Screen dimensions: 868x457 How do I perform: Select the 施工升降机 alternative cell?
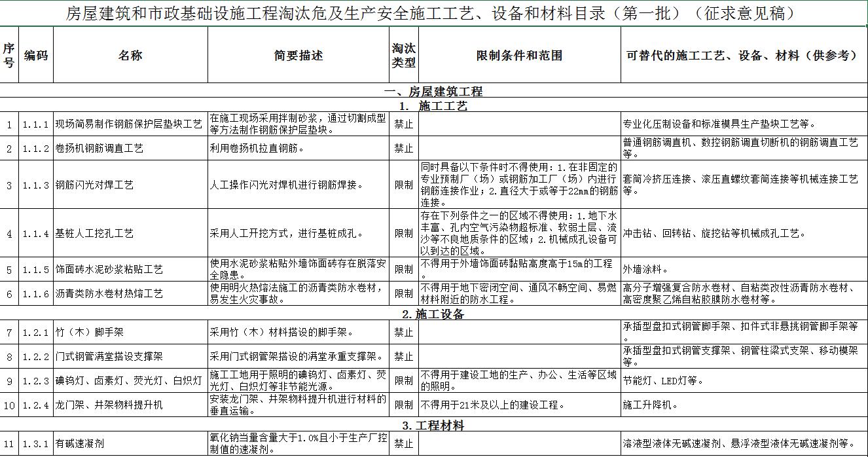tap(744, 405)
